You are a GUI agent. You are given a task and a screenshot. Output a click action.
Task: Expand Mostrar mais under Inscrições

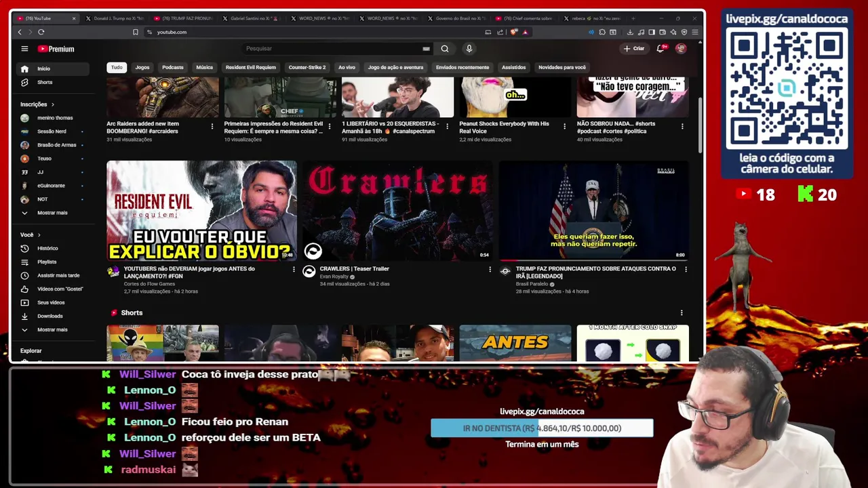(x=54, y=213)
